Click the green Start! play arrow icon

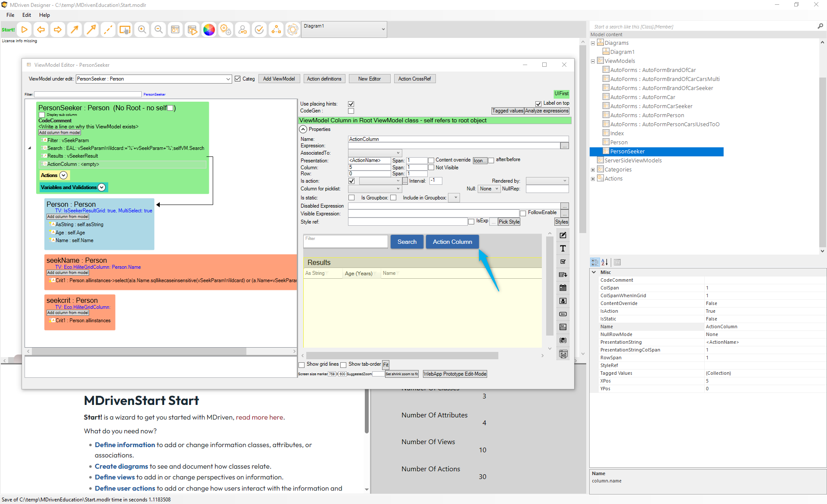click(25, 30)
